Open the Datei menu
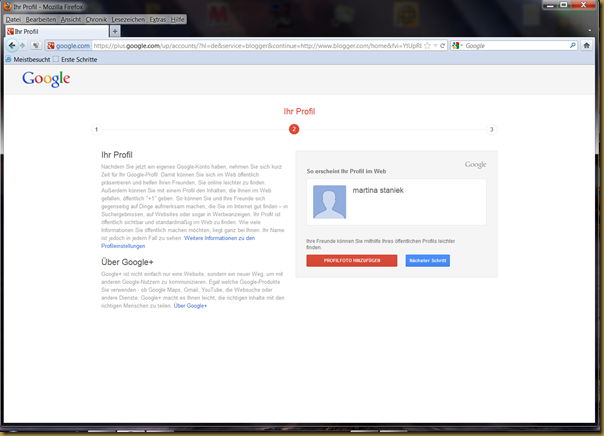 (x=13, y=19)
